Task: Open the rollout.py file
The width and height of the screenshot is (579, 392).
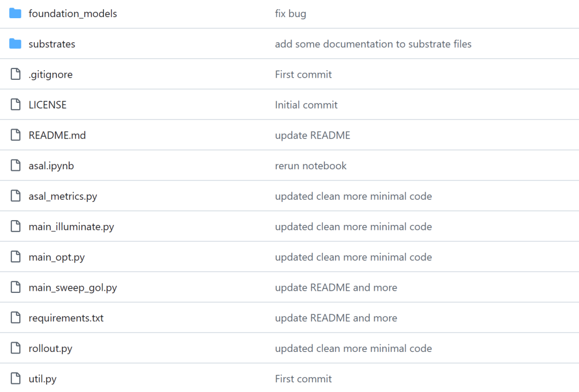Action: pos(50,349)
